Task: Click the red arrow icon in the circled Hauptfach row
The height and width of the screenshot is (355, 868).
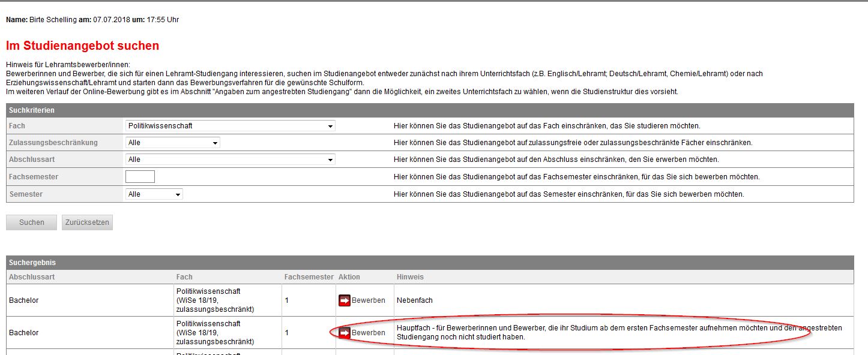Action: pyautogui.click(x=344, y=332)
